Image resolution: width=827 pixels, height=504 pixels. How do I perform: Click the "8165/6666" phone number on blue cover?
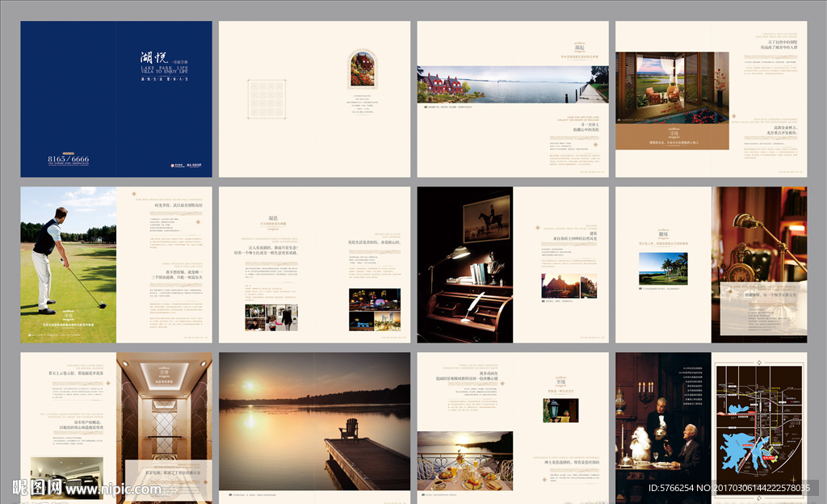68,158
